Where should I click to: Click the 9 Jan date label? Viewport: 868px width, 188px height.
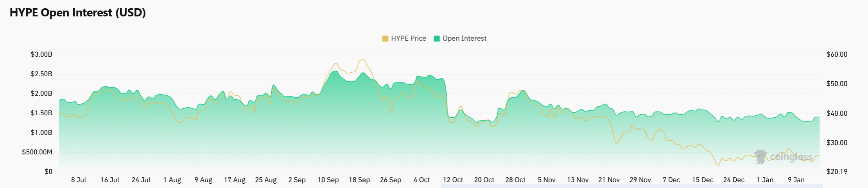tap(796, 180)
